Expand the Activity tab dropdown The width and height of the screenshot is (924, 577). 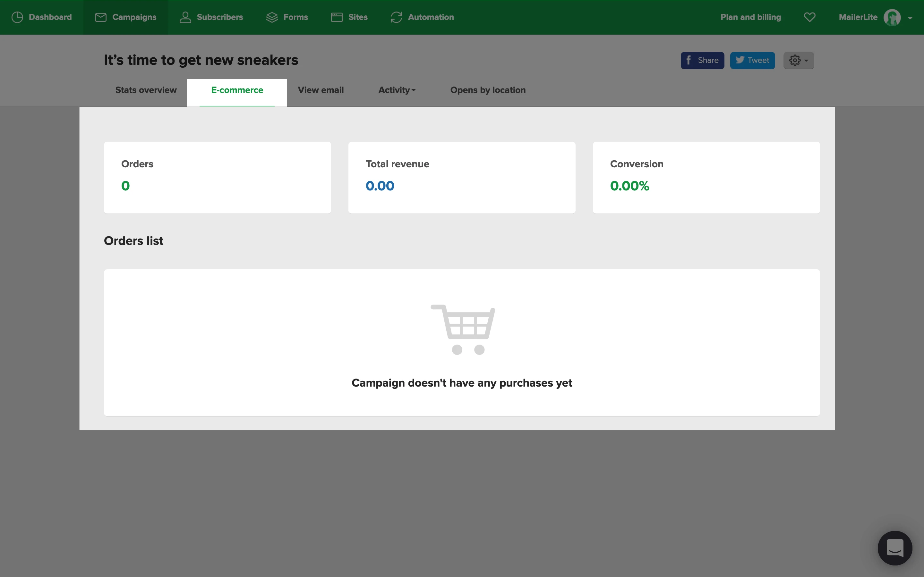click(397, 90)
